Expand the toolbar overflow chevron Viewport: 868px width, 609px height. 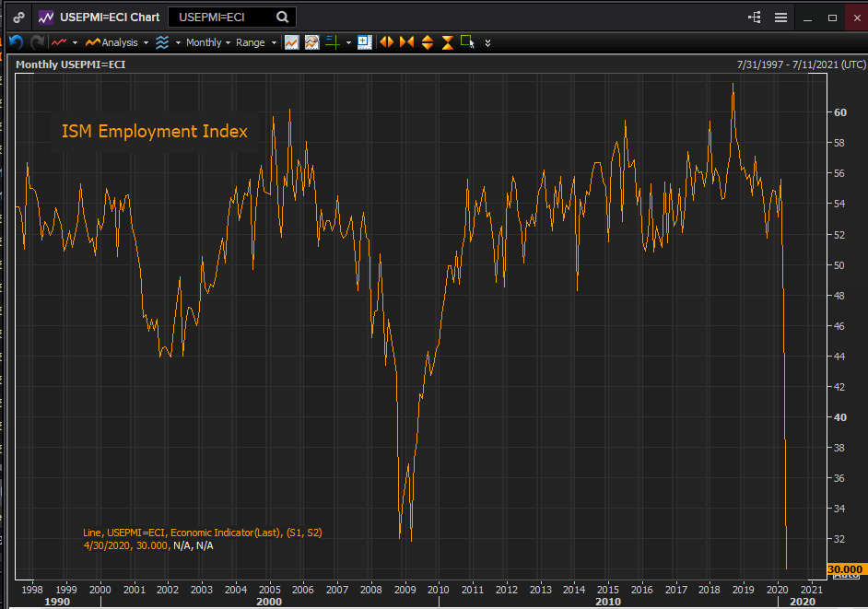(487, 42)
